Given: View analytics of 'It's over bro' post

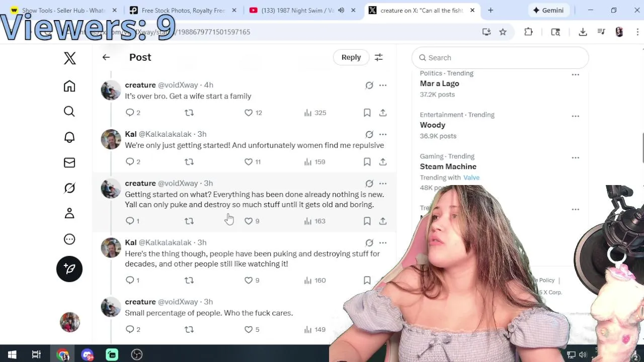Looking at the screenshot, I should click(x=315, y=113).
